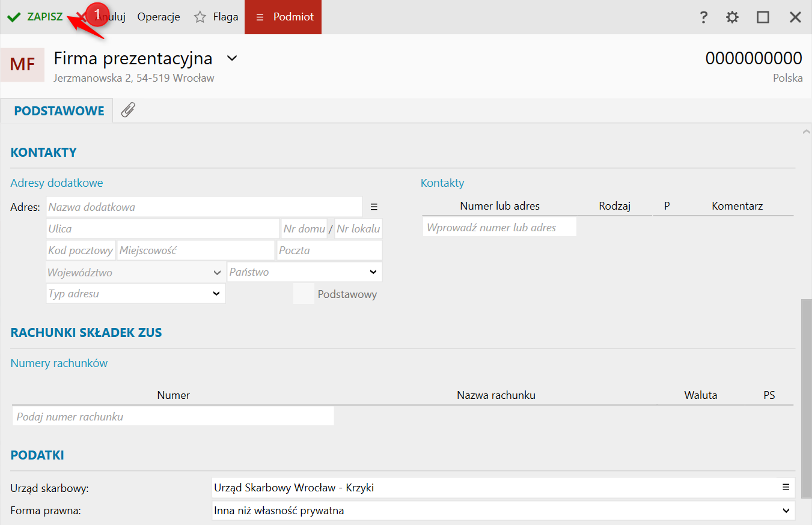812x525 pixels.
Task: Click the Nazwa rachunku column header
Action: [496, 395]
